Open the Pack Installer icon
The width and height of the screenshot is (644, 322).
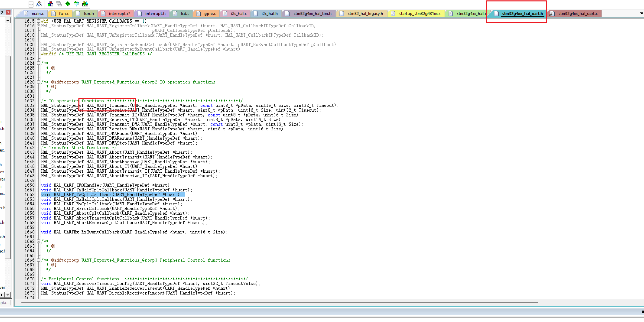pyautogui.click(x=85, y=4)
